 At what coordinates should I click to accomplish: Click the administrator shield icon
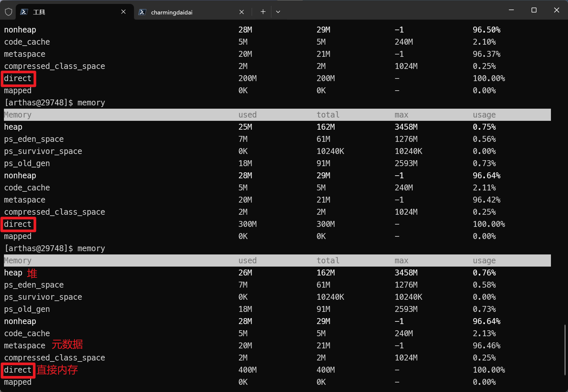point(9,12)
